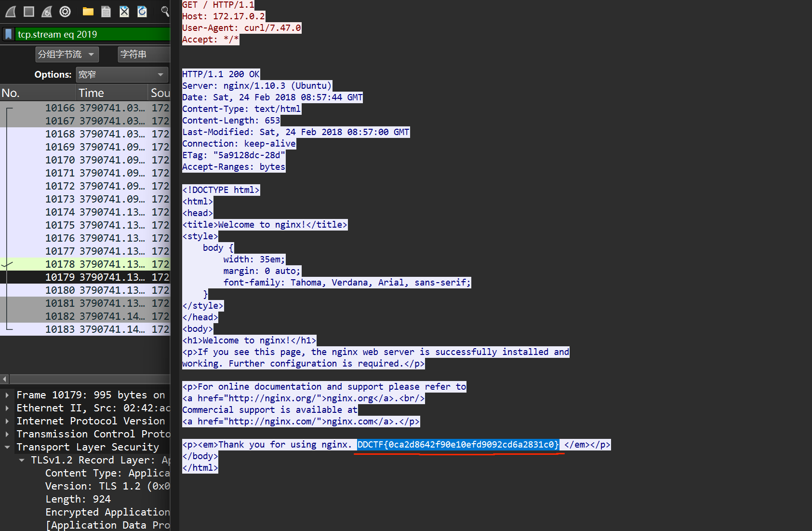Click the start capture shark fin icon
The height and width of the screenshot is (531, 812).
tap(11, 12)
